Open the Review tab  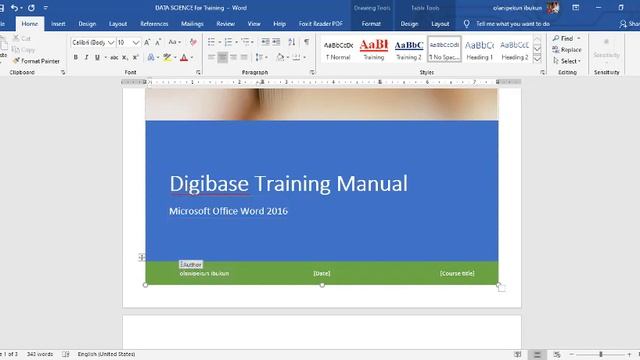click(x=225, y=24)
